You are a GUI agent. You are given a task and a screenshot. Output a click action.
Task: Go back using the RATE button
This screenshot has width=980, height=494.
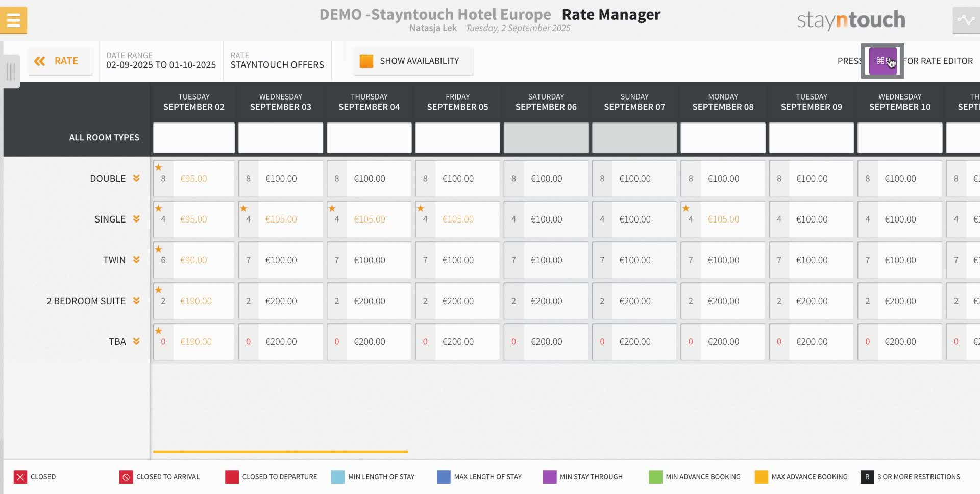coord(60,61)
